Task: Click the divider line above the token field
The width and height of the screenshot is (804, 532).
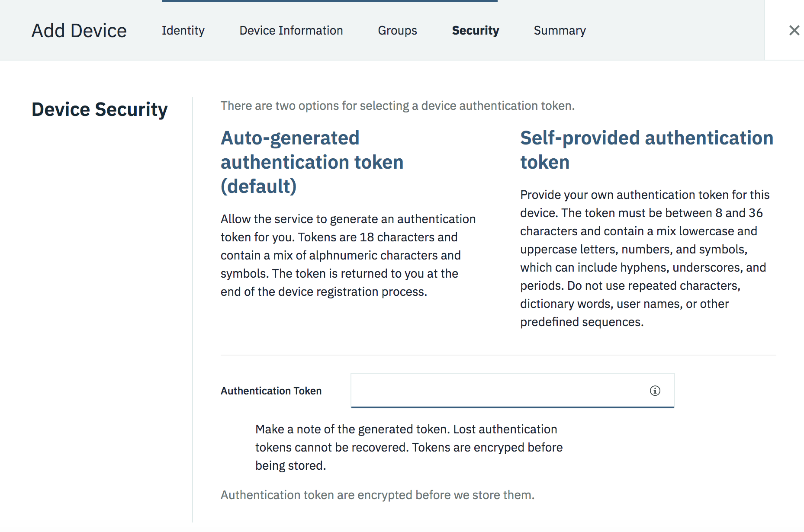Action: [498, 355]
